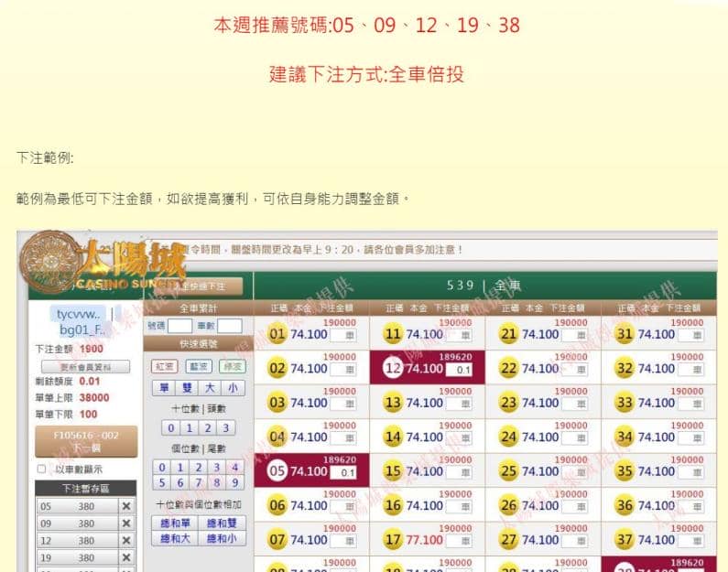The height and width of the screenshot is (572, 728).
Task: Select units digit 5 under 個位數
Action: click(x=162, y=482)
